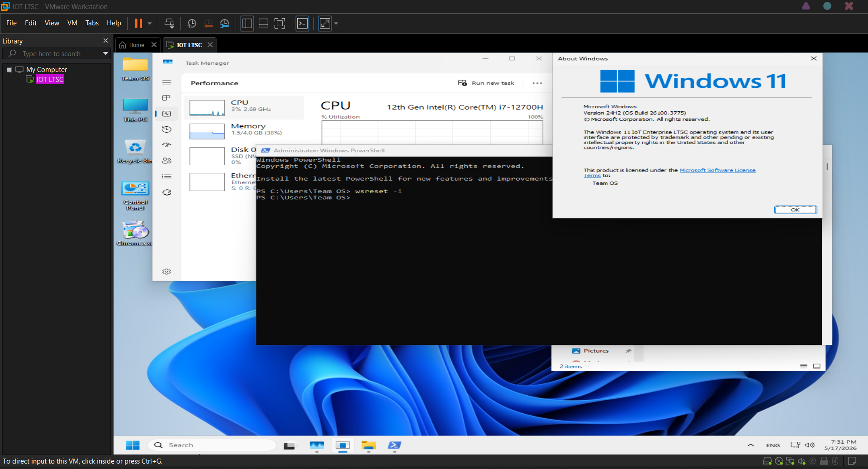Switch File Explorer to details view

tap(804, 366)
